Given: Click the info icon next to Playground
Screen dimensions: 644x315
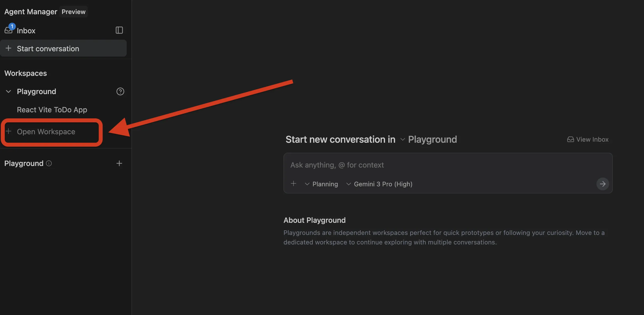Looking at the screenshot, I should 49,163.
